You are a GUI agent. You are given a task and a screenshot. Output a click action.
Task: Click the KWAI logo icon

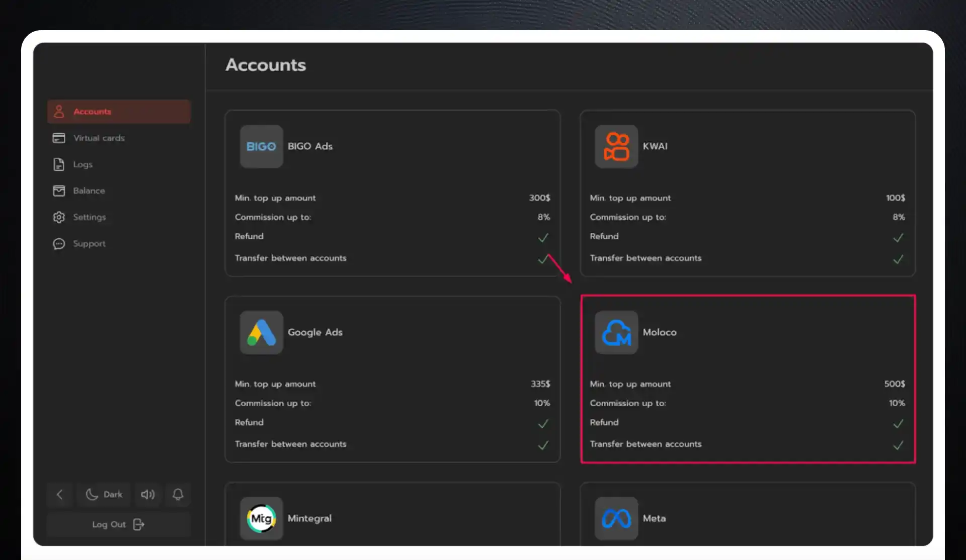pyautogui.click(x=616, y=146)
